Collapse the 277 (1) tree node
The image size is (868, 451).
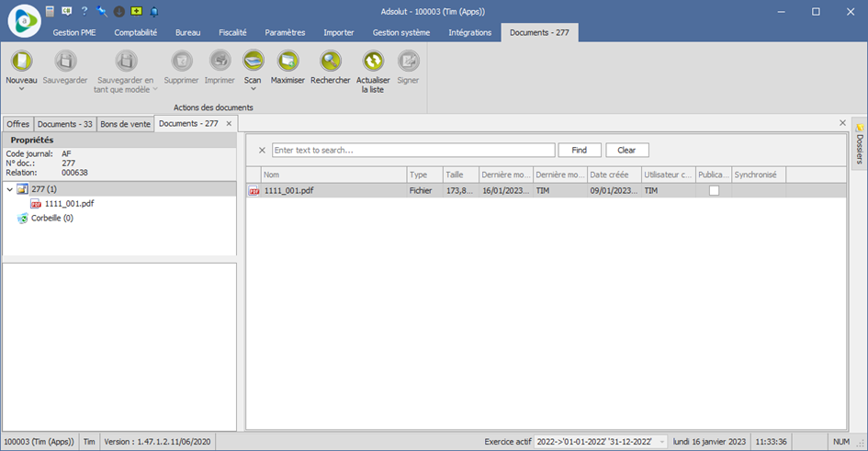point(9,189)
